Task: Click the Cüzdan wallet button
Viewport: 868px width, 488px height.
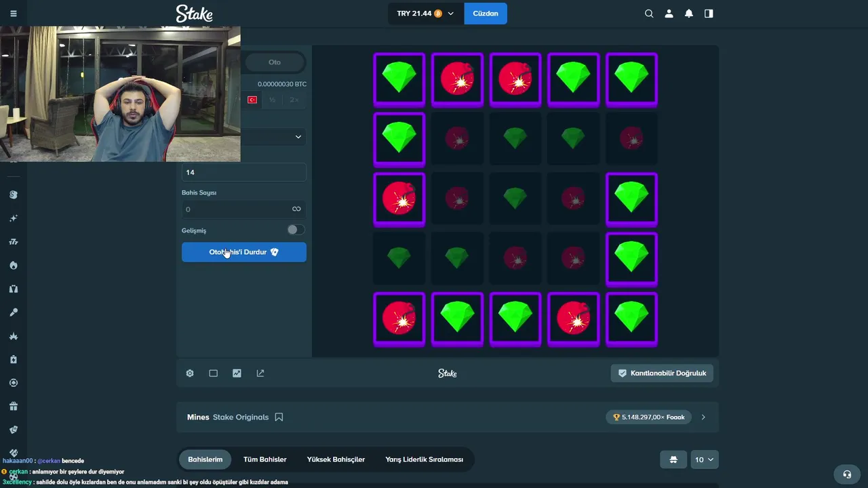Action: coord(486,14)
